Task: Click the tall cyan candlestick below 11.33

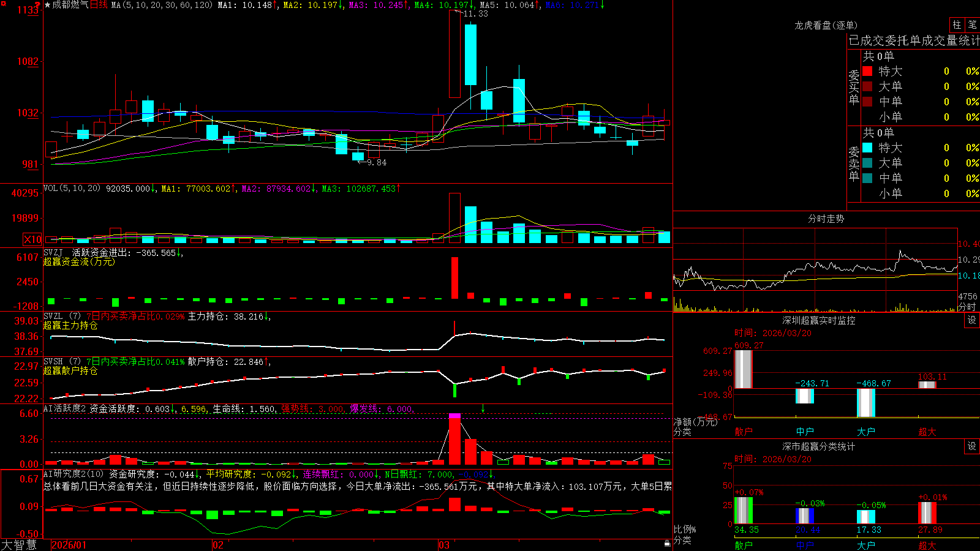Action: 470,54
